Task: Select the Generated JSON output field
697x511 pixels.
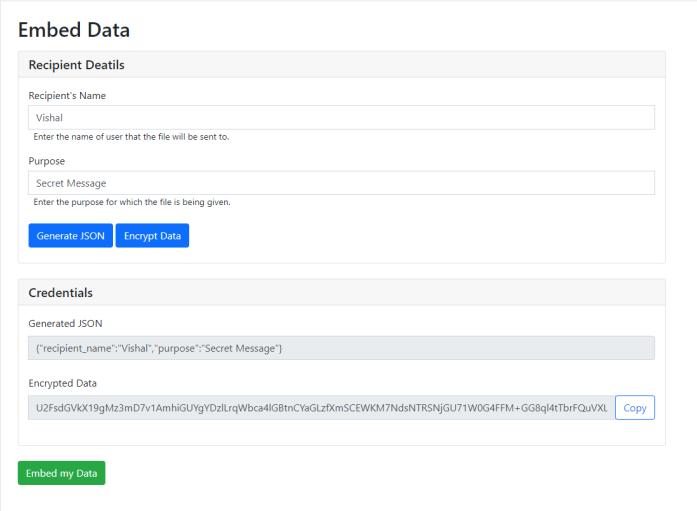Action: (340, 348)
